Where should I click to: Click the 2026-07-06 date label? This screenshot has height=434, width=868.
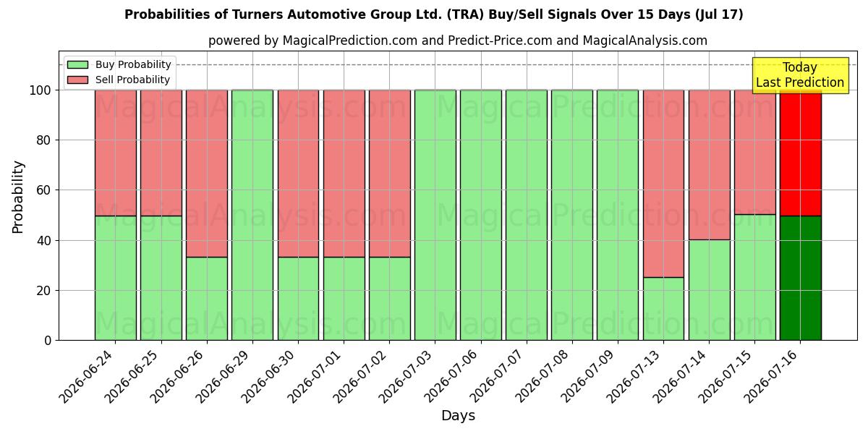[454, 375]
